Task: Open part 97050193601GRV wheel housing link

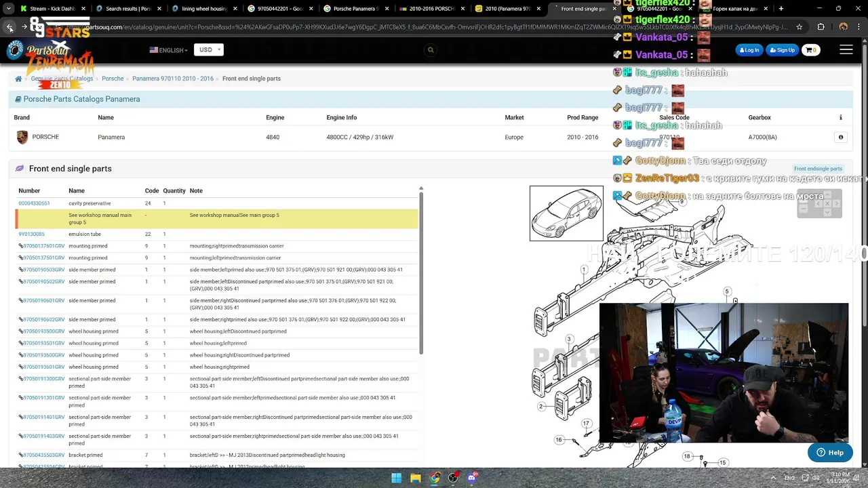Action: 44,367
